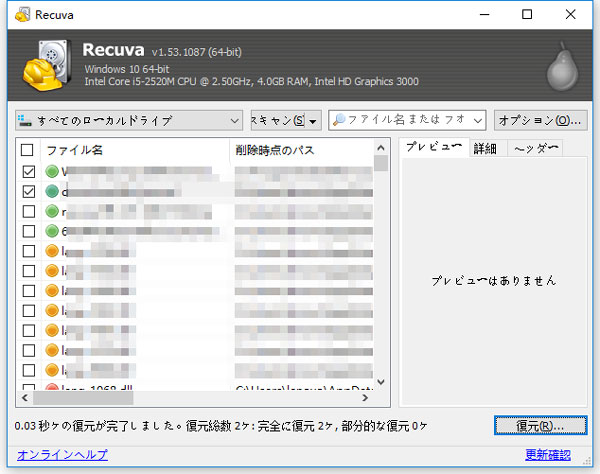
Task: Click the magnifier icon in filename filter
Action: 339,120
